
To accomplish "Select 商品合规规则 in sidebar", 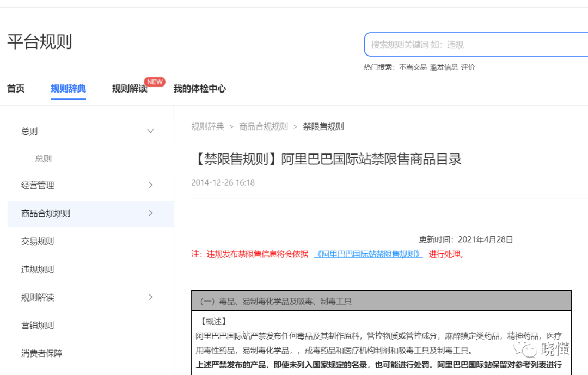I will (x=90, y=214).
